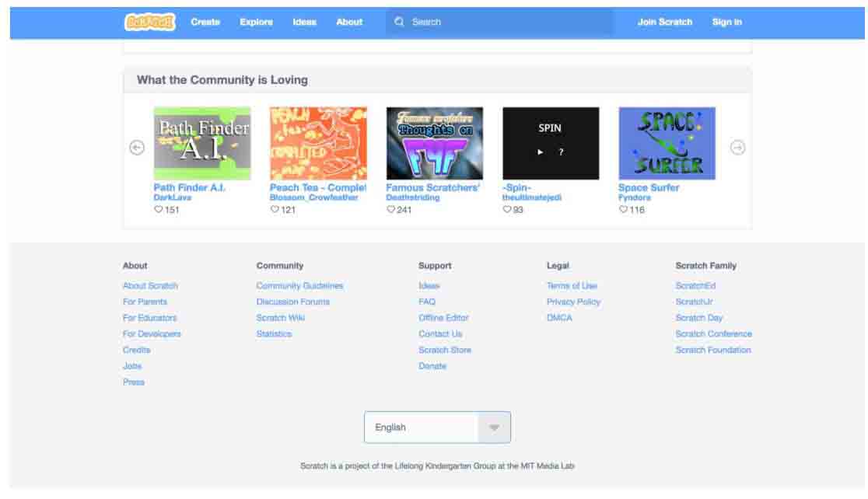Open the Ideas header menu item
The height and width of the screenshot is (499, 868).
[x=304, y=22]
